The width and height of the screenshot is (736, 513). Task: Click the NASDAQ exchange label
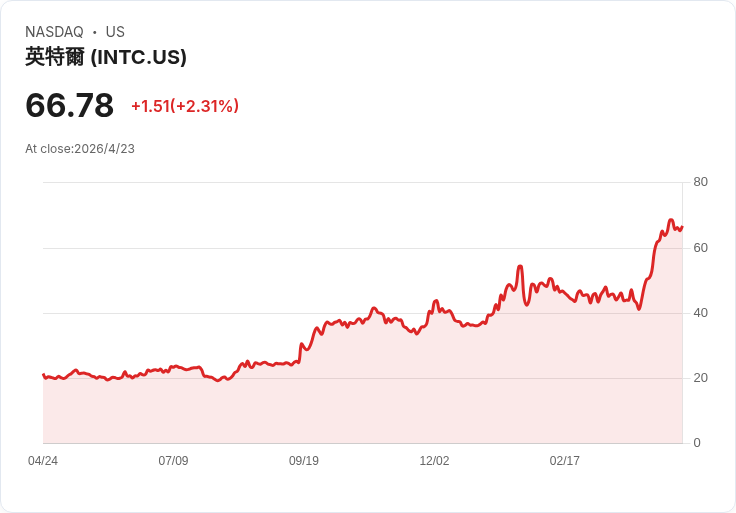[54, 32]
